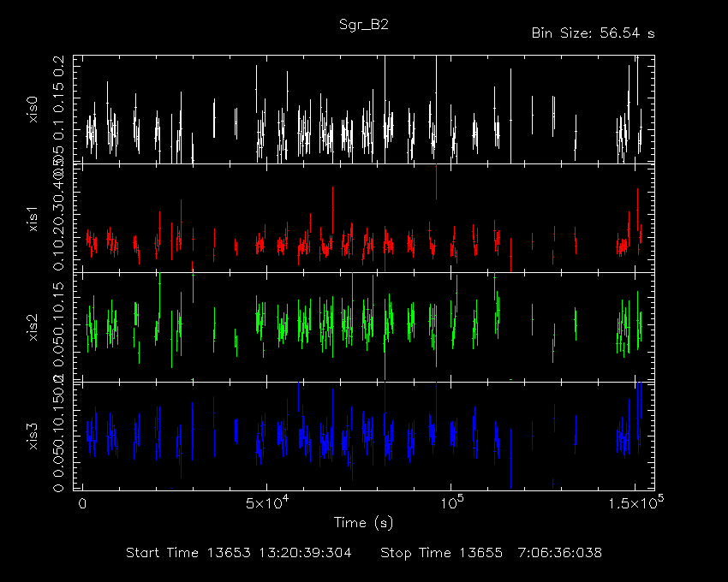Click the 5×10^4 x-axis tick label

tap(267, 502)
